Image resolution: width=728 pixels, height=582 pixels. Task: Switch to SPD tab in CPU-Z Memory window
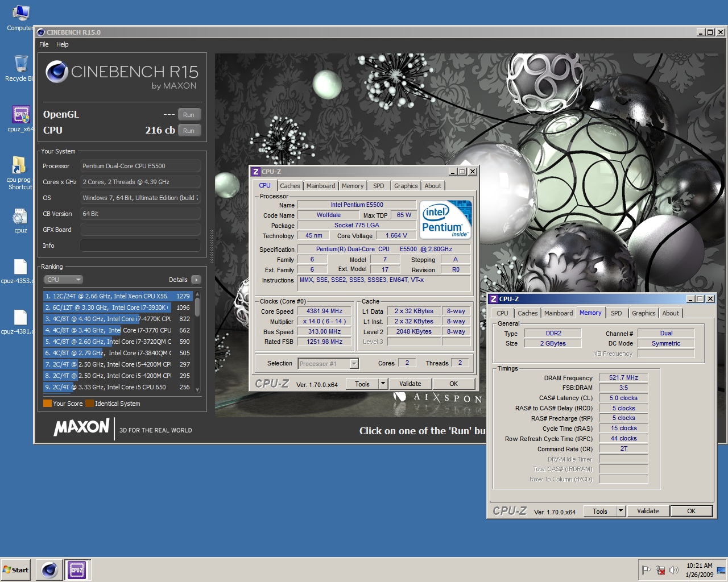coord(616,313)
